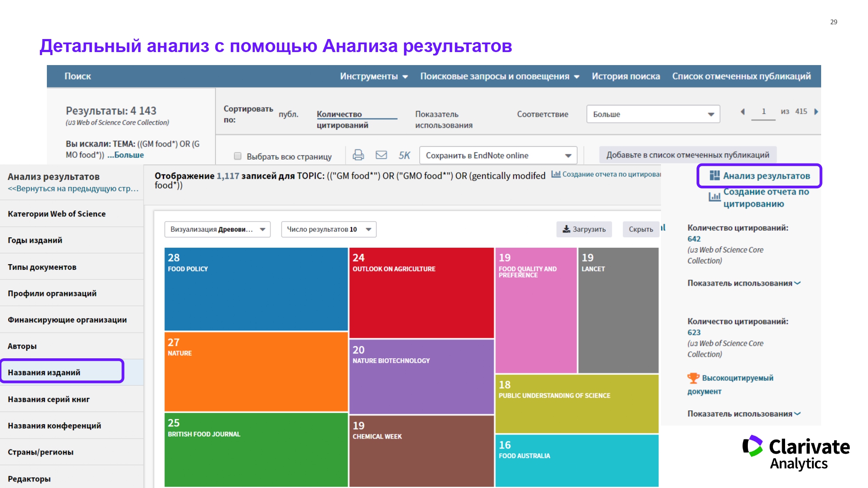868x488 pixels.
Task: Click purple NATURE BIOTECHNOLOGY tile
Action: pyautogui.click(x=421, y=377)
